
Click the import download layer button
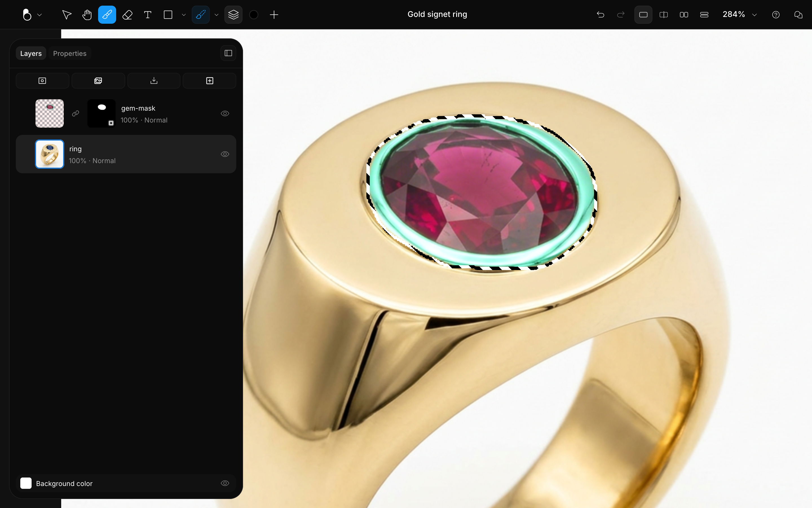(x=154, y=81)
